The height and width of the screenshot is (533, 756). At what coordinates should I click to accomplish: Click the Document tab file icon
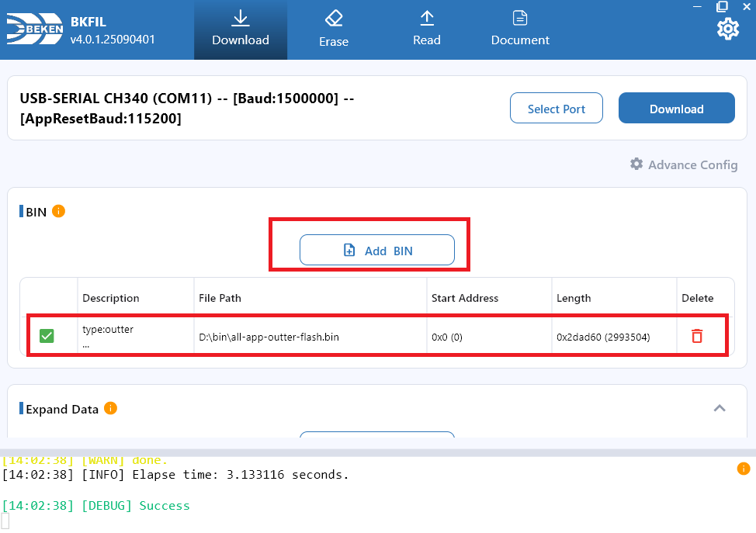[x=520, y=18]
